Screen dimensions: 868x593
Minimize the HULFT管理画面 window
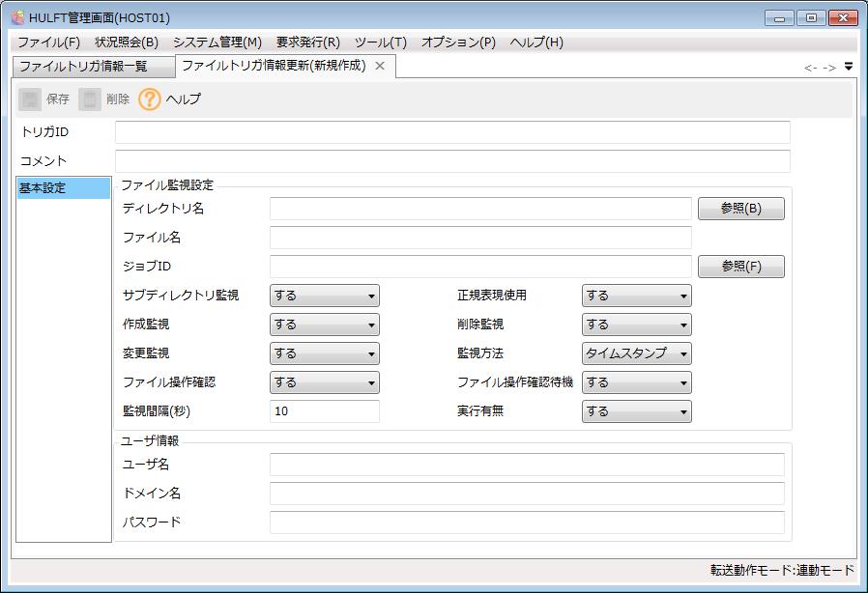[x=779, y=18]
